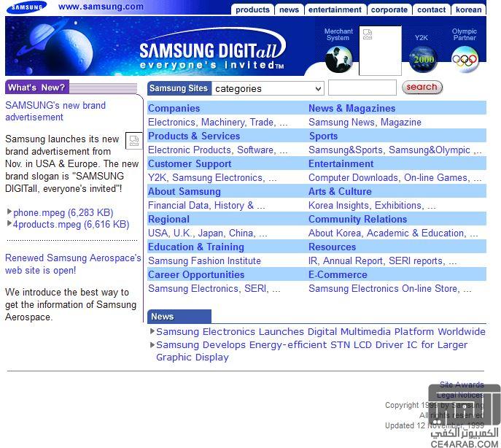Screen dimensions: 501x448
Task: Open Samsung Fashion Institute link
Action: pyautogui.click(x=204, y=261)
